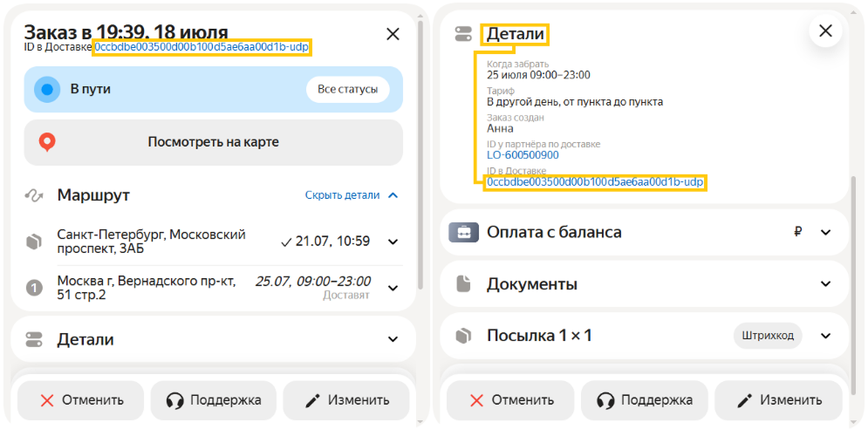Screen dimensions: 868x436
Task: Click the box icon next to Посылка 1 × 1
Action: [x=463, y=336]
